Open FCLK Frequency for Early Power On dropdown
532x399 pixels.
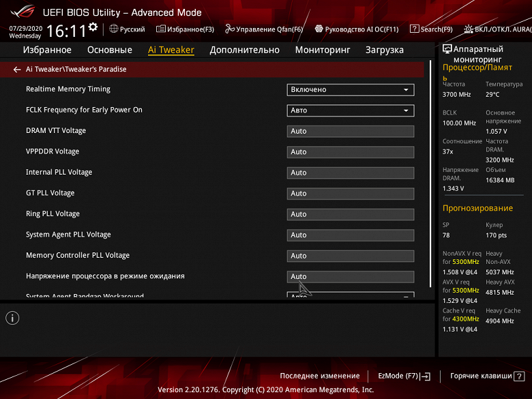[x=351, y=110]
